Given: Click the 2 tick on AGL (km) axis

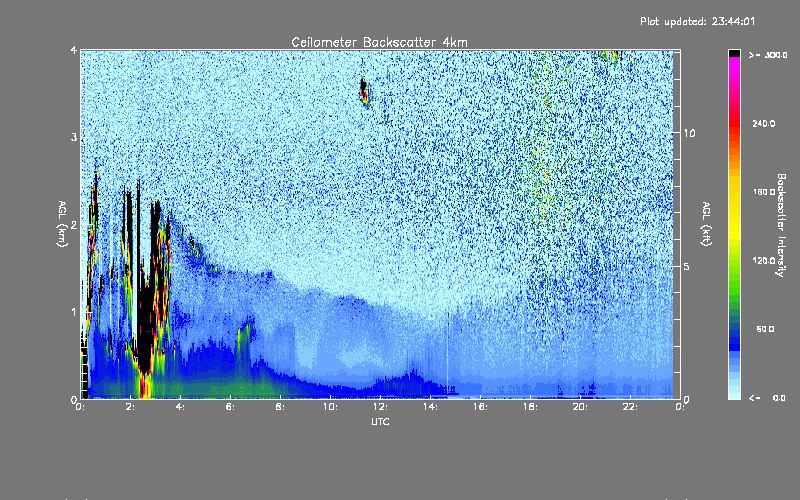Looking at the screenshot, I should click(x=74, y=225).
